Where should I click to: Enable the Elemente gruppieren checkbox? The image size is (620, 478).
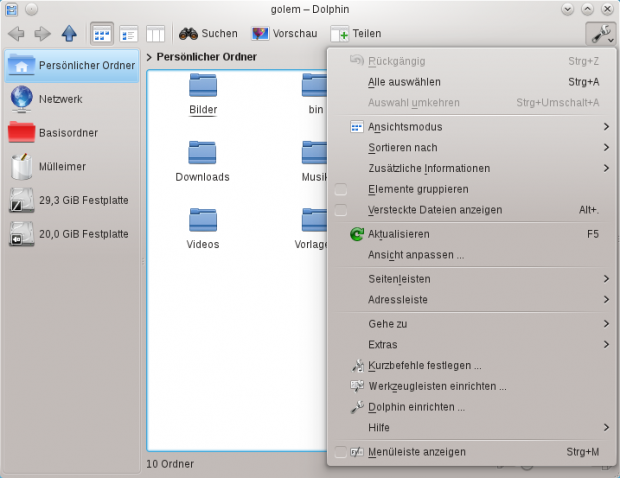341,189
